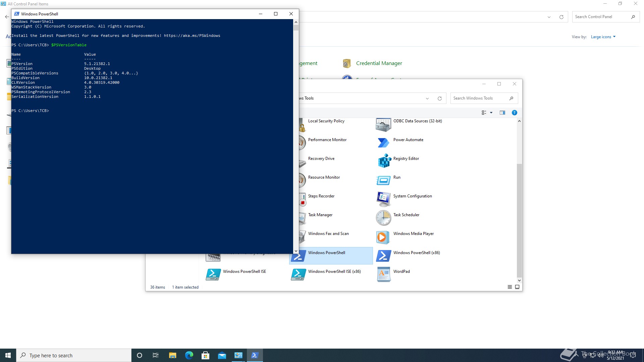644x362 pixels.
Task: Click the taskbar search box
Action: click(x=74, y=355)
